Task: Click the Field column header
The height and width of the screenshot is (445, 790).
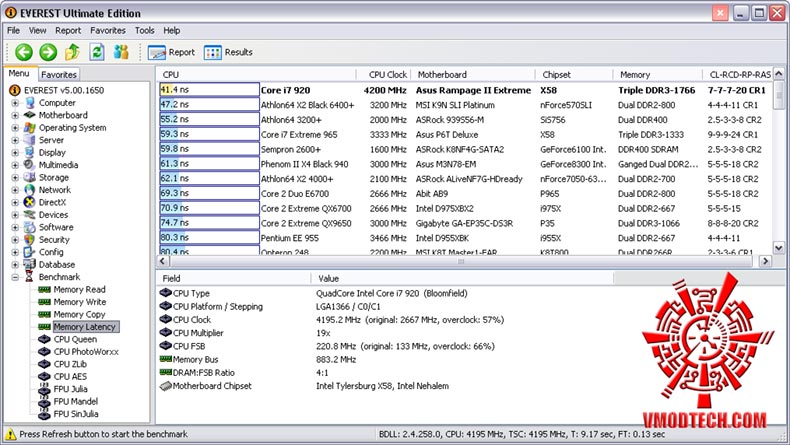Action: [234, 278]
